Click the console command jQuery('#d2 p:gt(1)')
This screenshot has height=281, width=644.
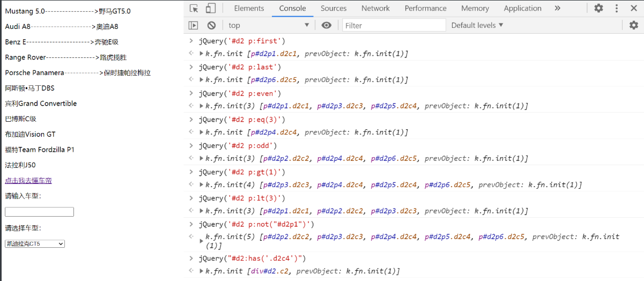(242, 172)
